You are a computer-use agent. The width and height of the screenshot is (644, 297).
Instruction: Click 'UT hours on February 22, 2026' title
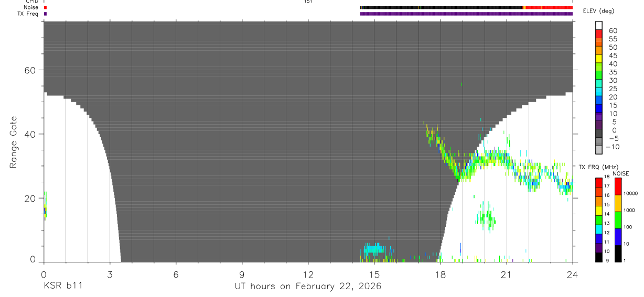[x=308, y=286]
